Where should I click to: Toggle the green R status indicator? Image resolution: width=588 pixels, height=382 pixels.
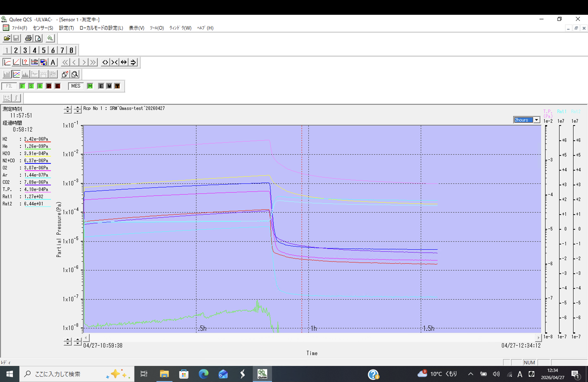pyautogui.click(x=40, y=86)
